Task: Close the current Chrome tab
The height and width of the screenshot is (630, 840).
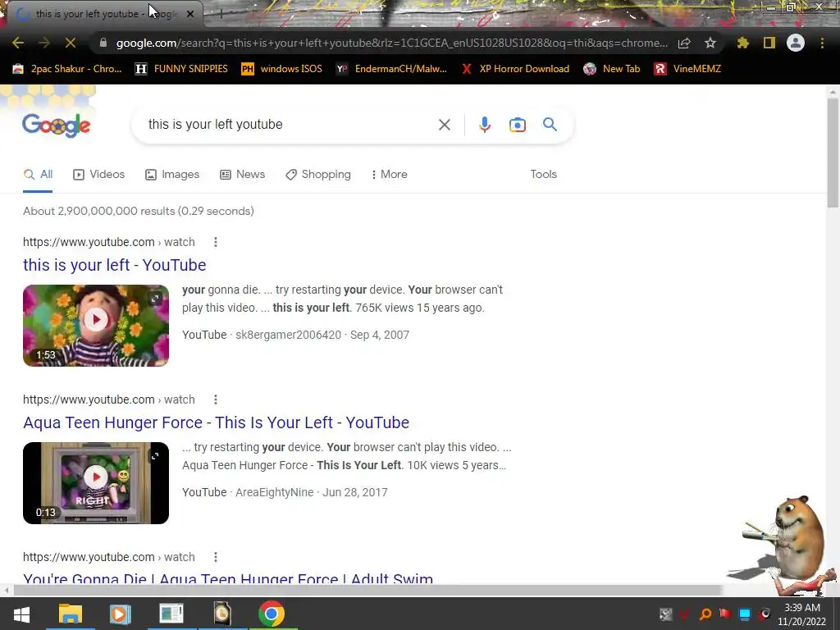Action: point(189,14)
